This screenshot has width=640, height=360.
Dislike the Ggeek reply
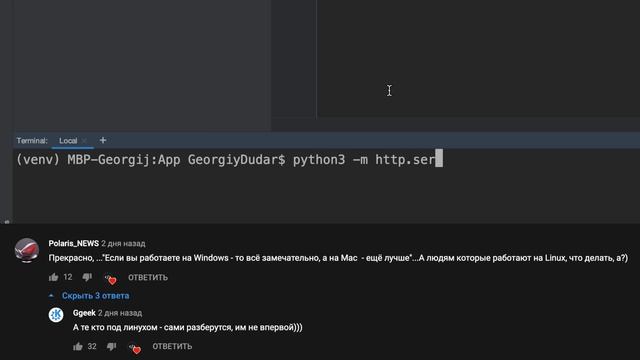click(111, 347)
